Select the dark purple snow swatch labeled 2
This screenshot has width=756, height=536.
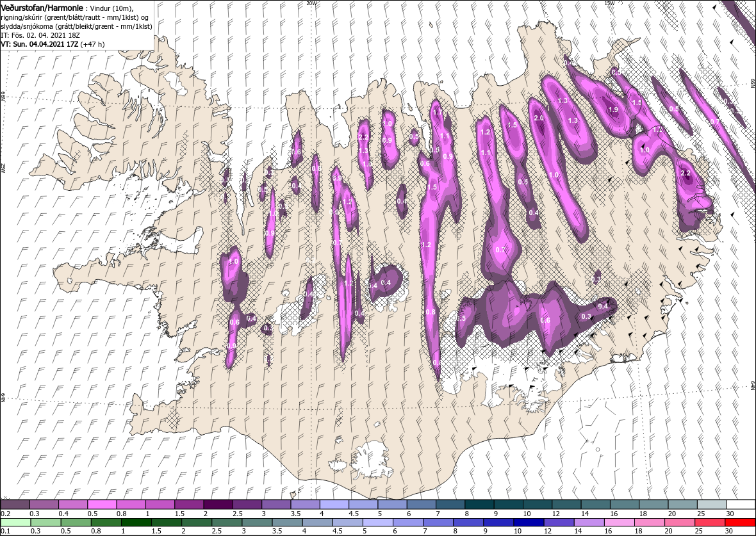[x=218, y=504]
